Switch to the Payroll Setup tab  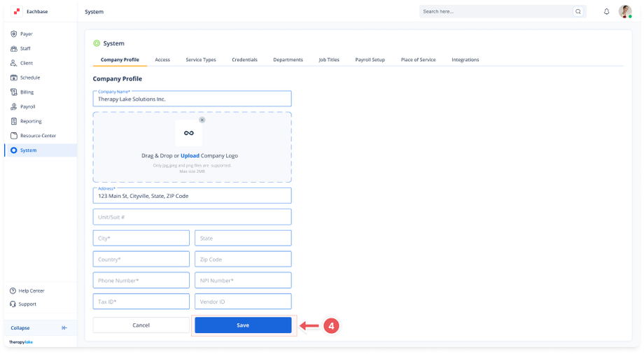coord(370,59)
